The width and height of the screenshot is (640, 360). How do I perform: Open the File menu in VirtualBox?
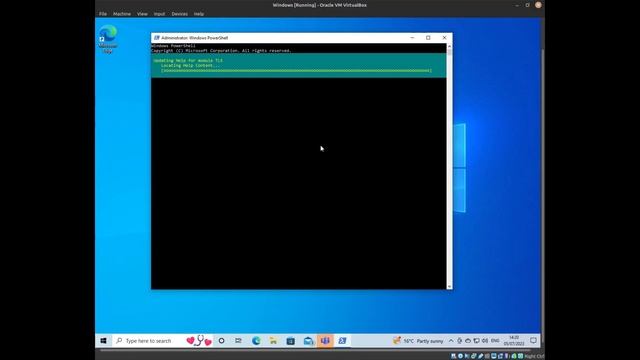point(103,14)
